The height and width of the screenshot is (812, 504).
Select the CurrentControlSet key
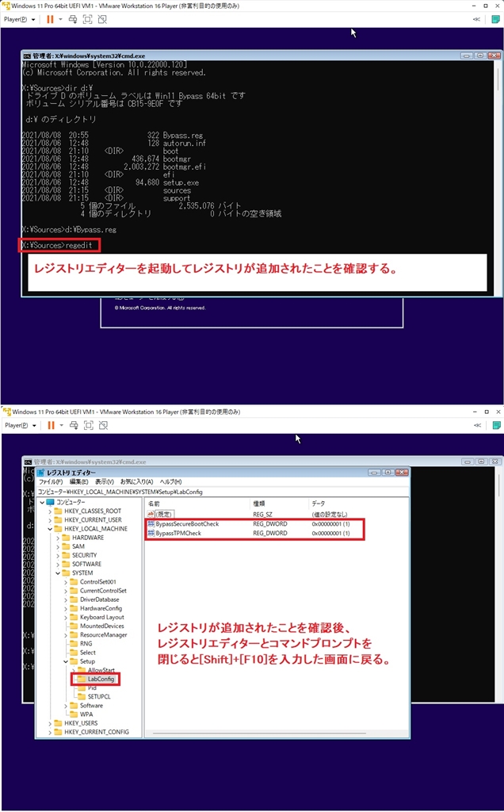(x=103, y=591)
